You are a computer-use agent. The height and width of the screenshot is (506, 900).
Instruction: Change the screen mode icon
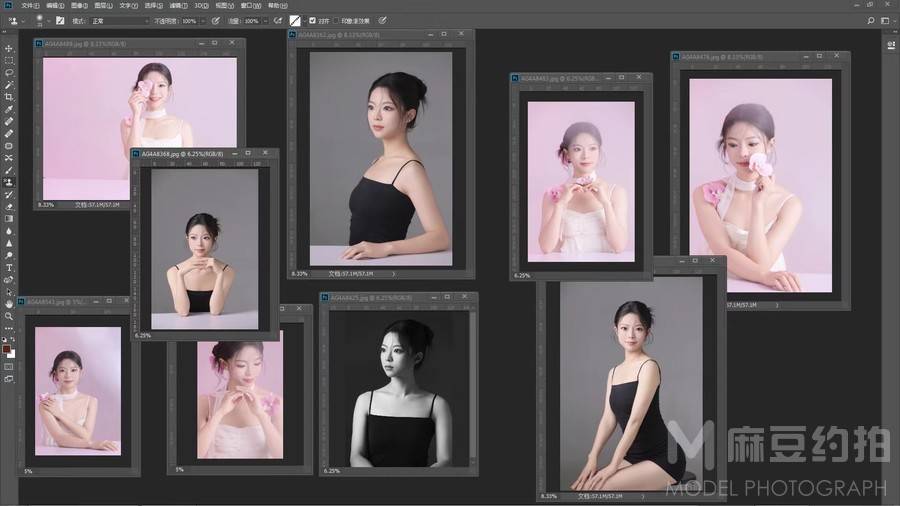point(9,379)
